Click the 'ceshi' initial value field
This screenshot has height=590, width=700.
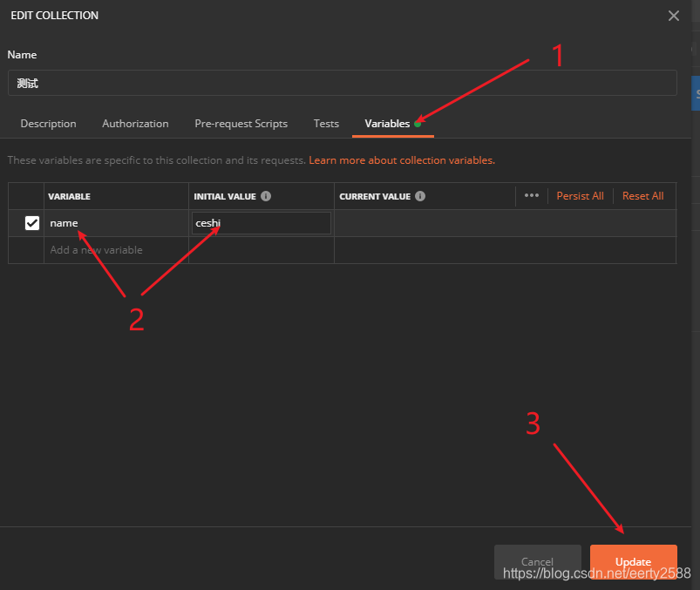point(262,223)
